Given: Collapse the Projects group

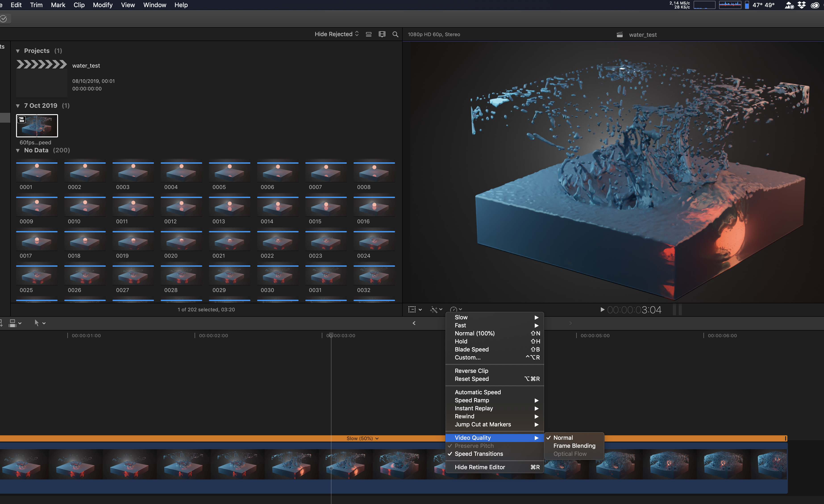Looking at the screenshot, I should 18,51.
